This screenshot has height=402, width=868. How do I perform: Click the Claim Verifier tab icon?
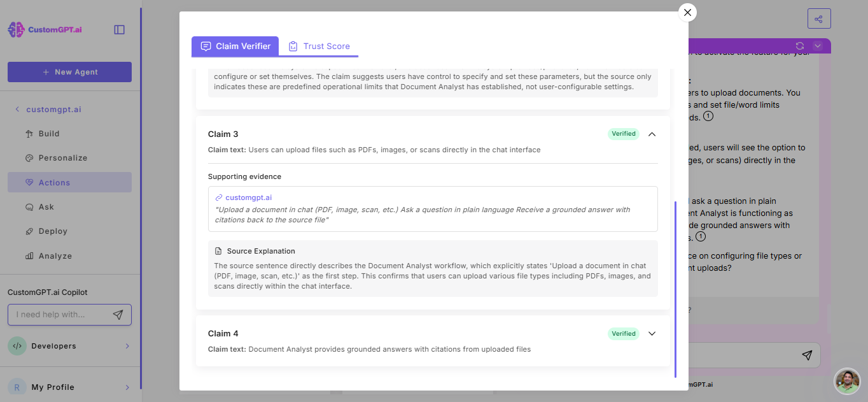[206, 47]
